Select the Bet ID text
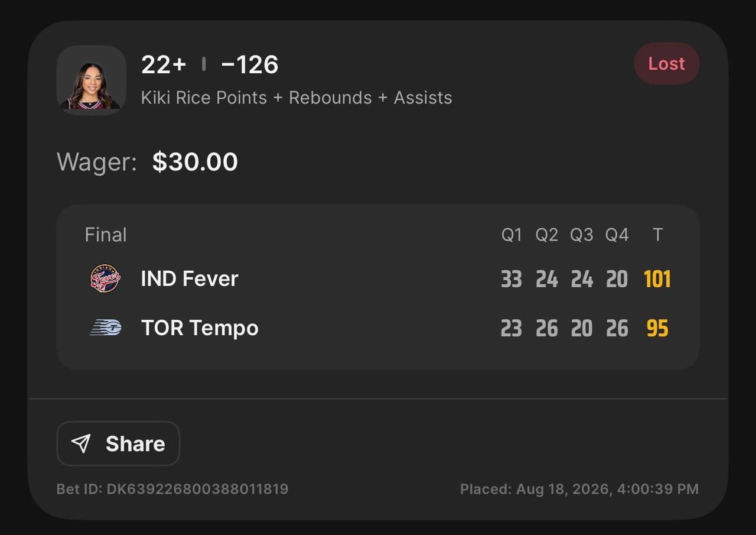Screen dimensions: 756x535 [x=172, y=489]
